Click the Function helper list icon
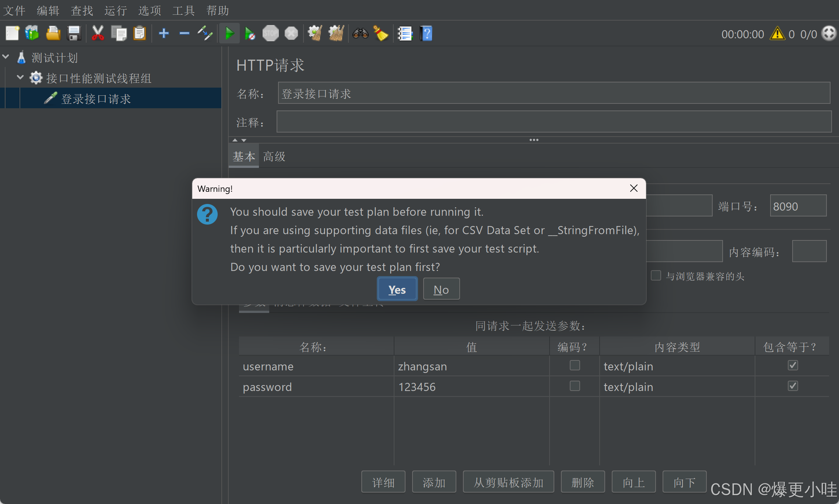Image resolution: width=839 pixels, height=504 pixels. click(x=405, y=34)
